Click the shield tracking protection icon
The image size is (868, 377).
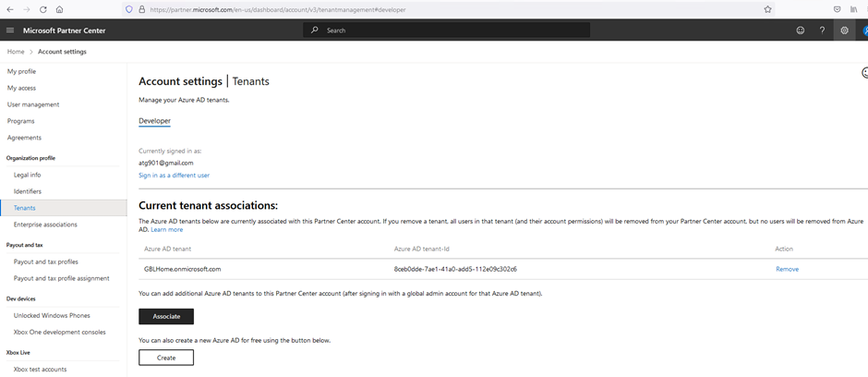[x=129, y=9]
